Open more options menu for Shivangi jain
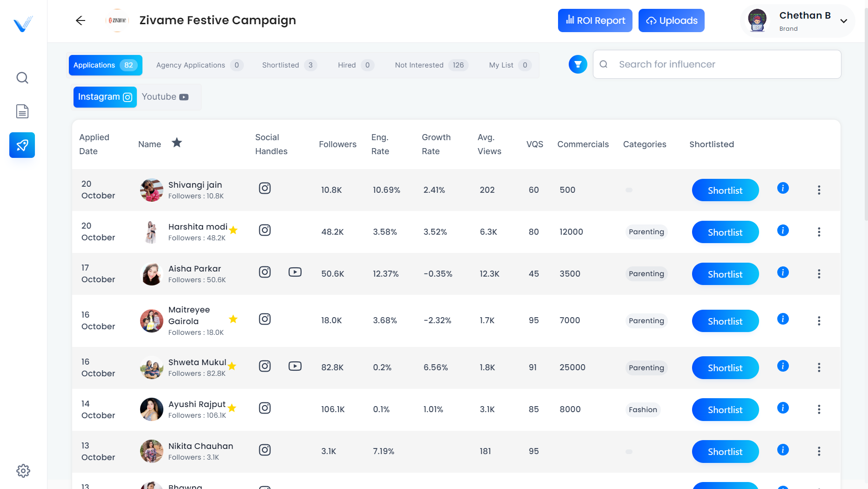Viewport: 868px width, 489px height. (x=819, y=190)
